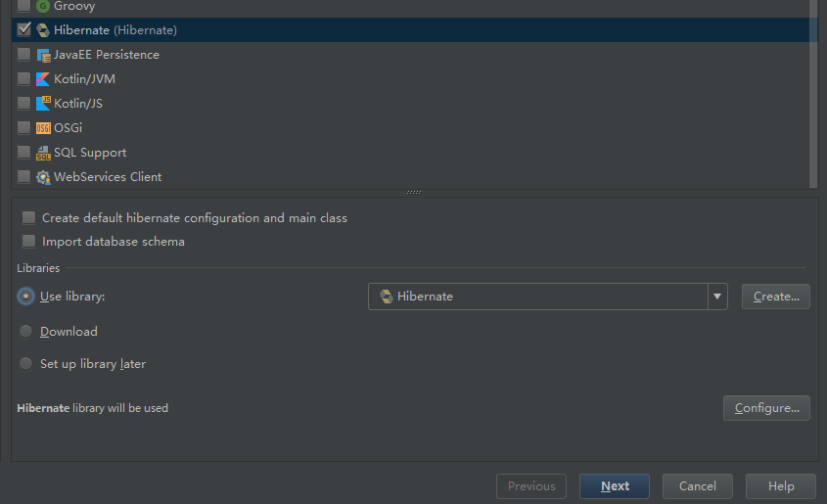Click the OSGi framework icon
The width and height of the screenshot is (827, 504).
[43, 128]
